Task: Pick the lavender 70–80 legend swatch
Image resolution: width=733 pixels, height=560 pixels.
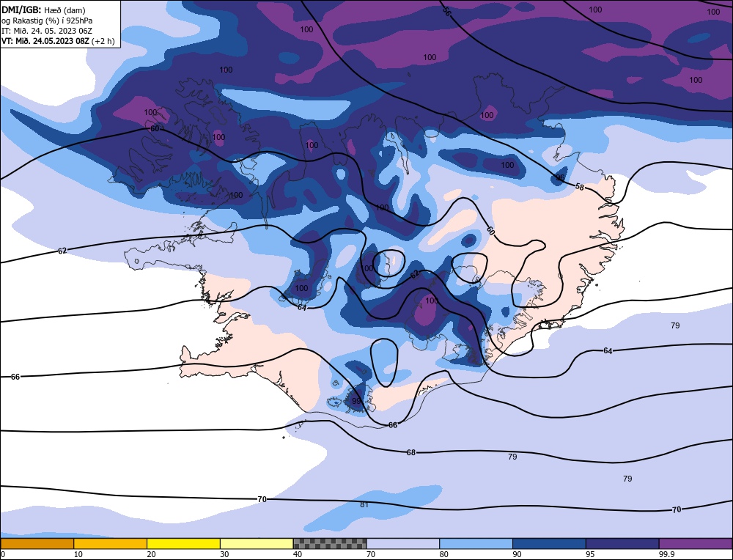Action: tap(403, 543)
